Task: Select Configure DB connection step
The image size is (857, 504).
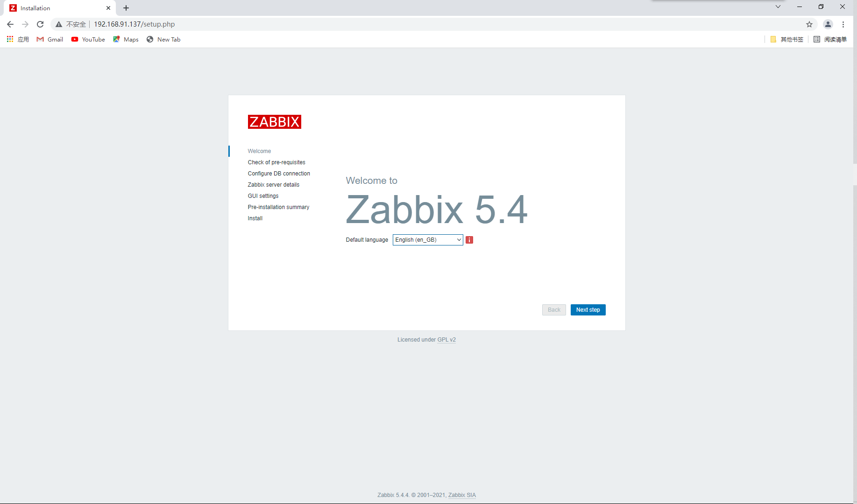Action: point(279,174)
